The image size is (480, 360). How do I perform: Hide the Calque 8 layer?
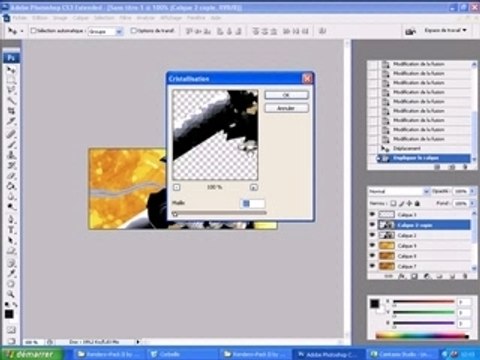(x=372, y=256)
